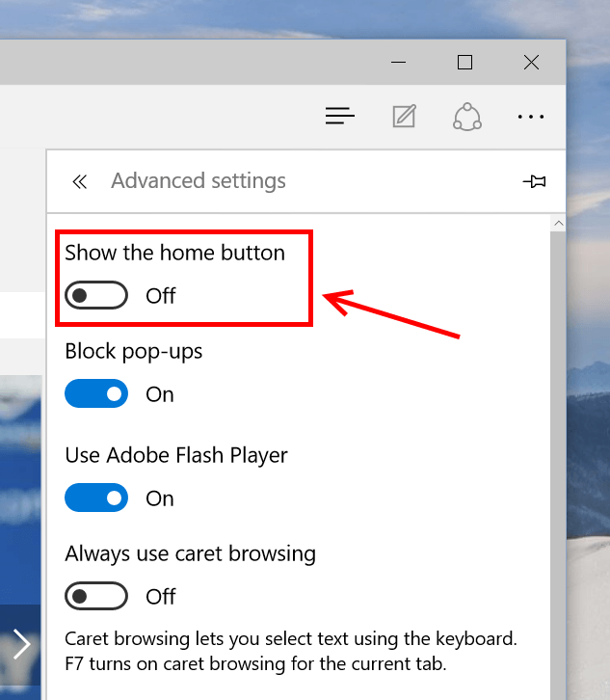Pin the Advanced settings pane

click(x=534, y=181)
